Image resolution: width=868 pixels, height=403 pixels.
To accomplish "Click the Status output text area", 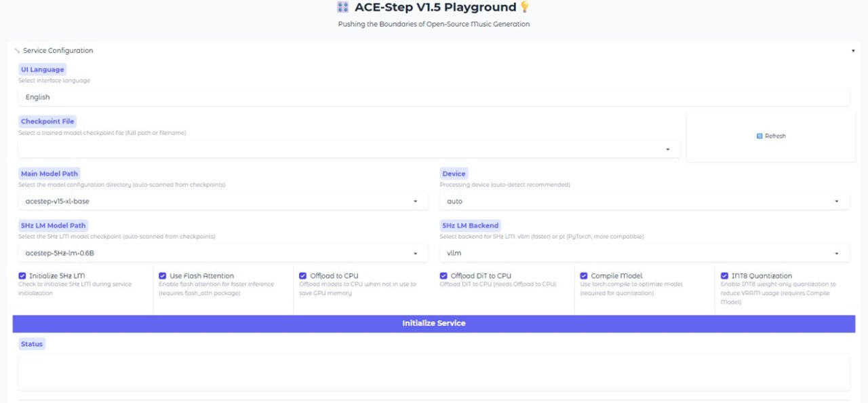I will click(434, 372).
